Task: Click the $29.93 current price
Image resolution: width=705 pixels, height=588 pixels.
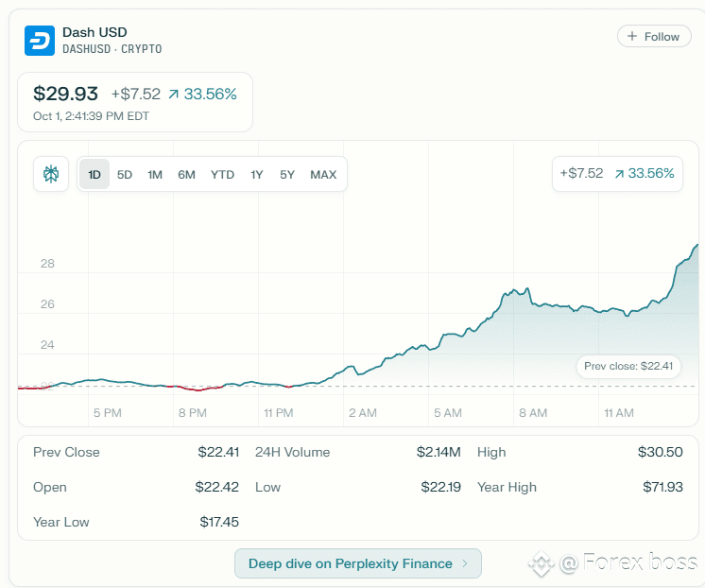Action: (66, 94)
